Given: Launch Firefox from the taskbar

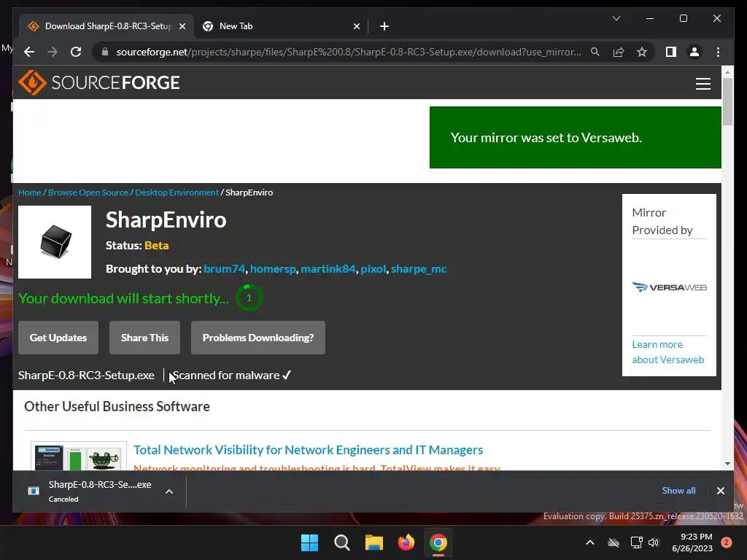Looking at the screenshot, I should click(406, 542).
